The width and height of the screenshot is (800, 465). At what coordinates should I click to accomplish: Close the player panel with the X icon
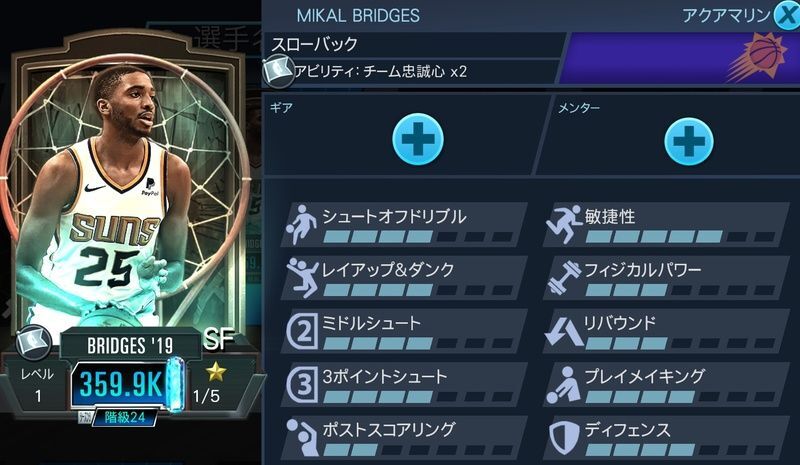click(786, 15)
